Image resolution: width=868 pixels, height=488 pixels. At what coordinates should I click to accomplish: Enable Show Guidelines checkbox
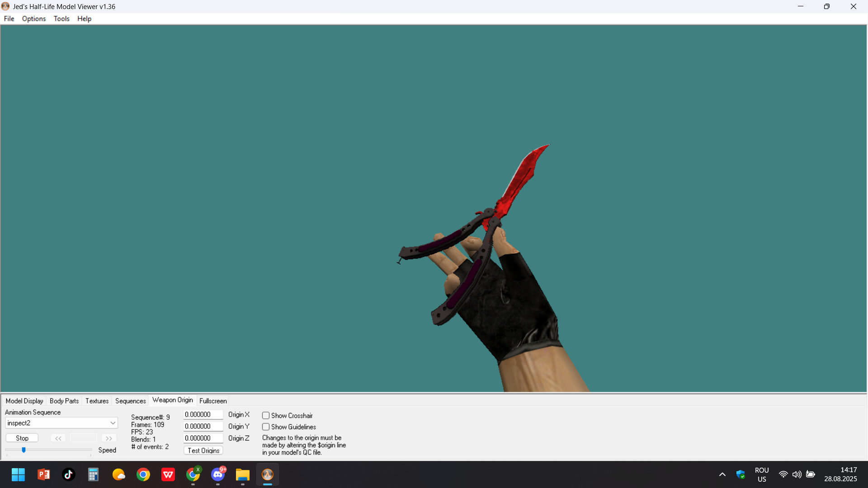(266, 427)
